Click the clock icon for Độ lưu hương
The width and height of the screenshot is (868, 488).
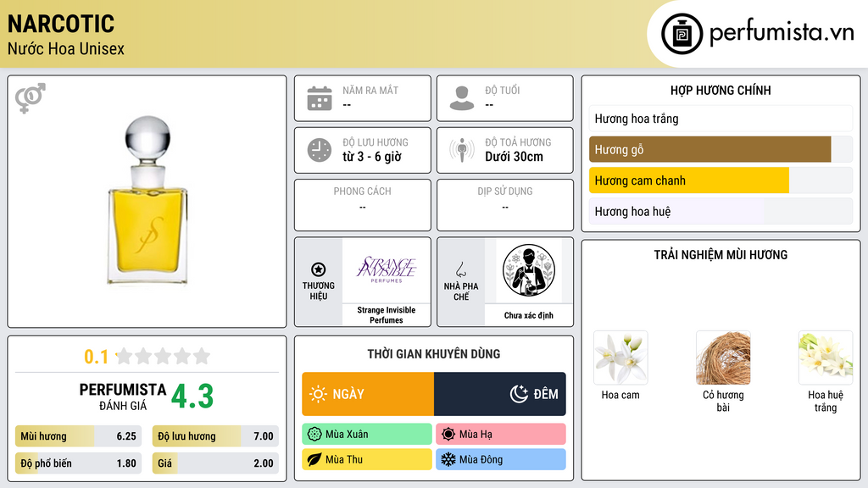(320, 150)
